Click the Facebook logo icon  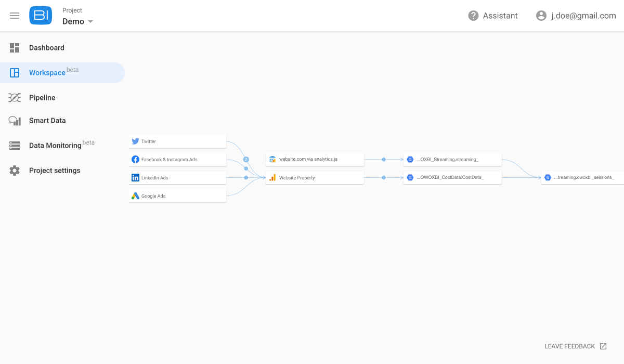click(x=135, y=160)
